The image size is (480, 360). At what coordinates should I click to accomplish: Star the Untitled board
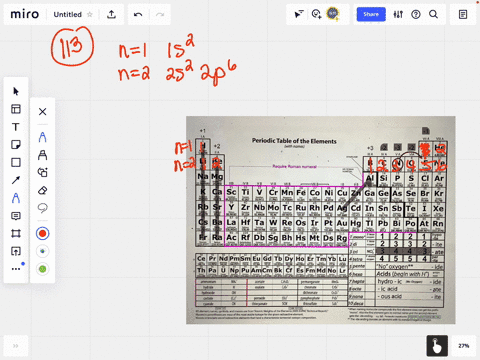(x=90, y=14)
